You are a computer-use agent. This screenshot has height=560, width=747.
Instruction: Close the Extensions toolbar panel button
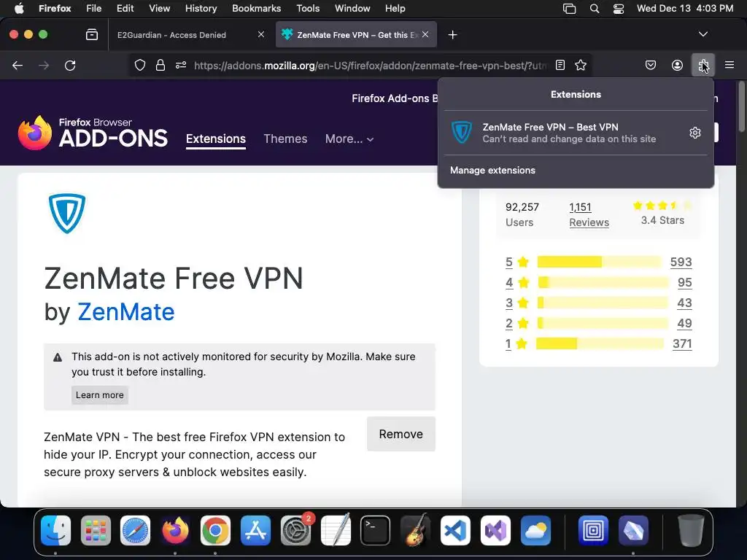[703, 65]
